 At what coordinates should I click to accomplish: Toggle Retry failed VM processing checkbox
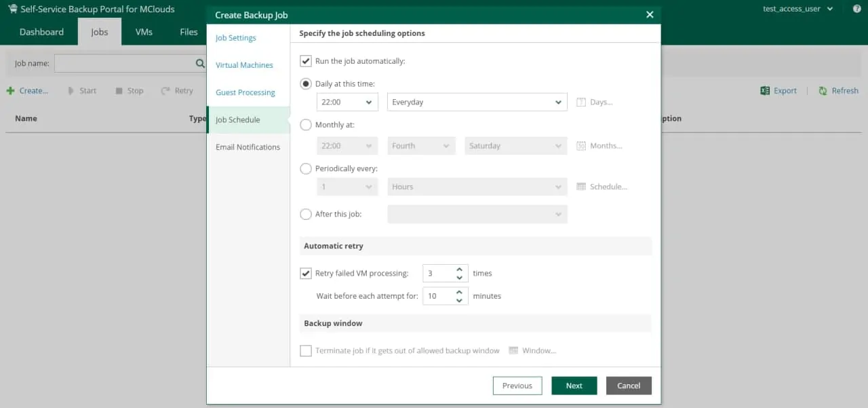306,274
